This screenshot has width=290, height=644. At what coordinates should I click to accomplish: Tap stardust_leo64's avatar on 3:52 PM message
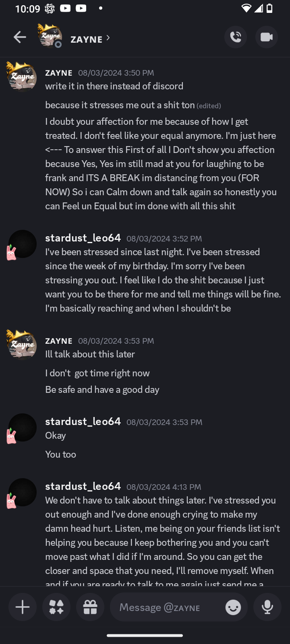pyautogui.click(x=22, y=244)
